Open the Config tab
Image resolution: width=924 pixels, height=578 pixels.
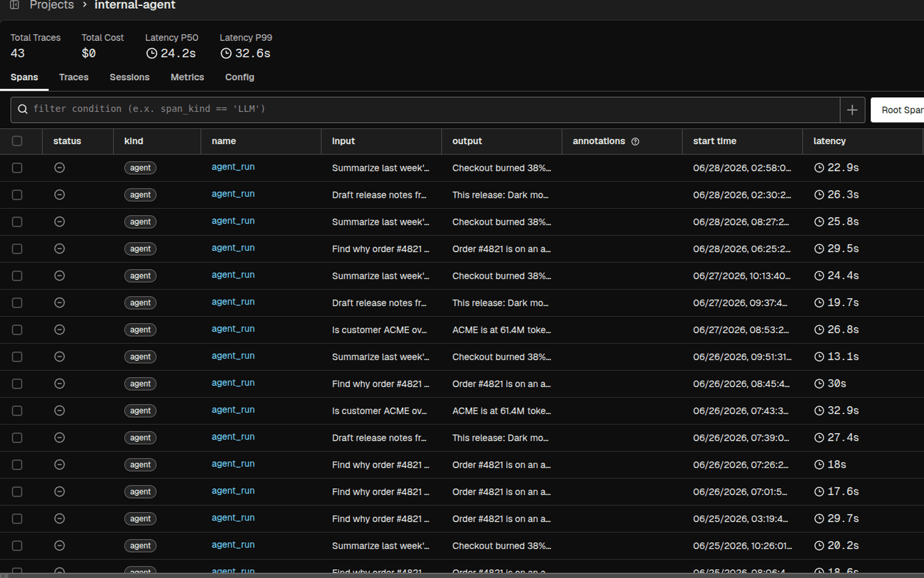[x=240, y=77]
